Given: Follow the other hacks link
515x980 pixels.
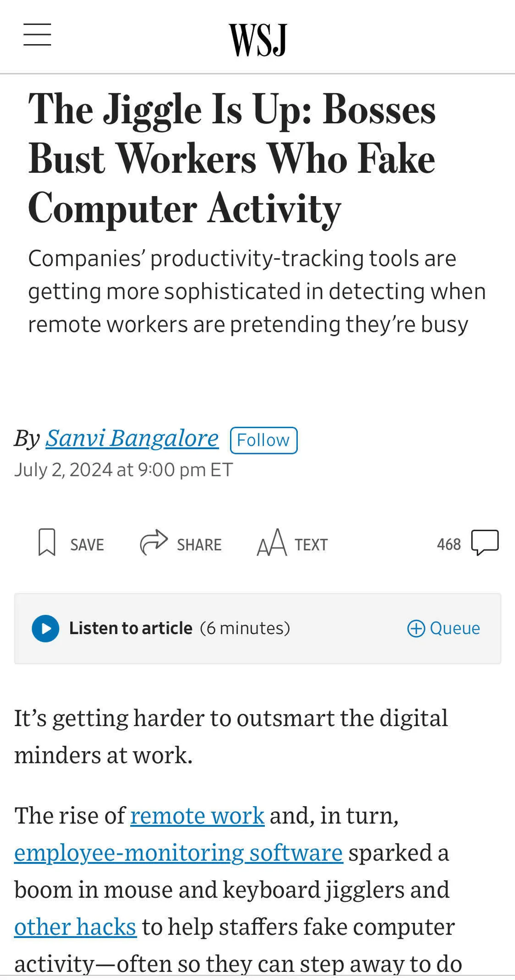Looking at the screenshot, I should 75,927.
